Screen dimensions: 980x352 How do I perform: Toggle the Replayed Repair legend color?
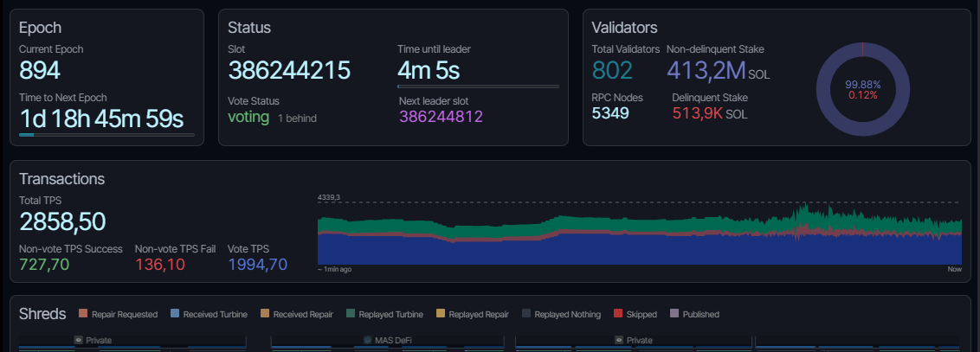pos(441,314)
